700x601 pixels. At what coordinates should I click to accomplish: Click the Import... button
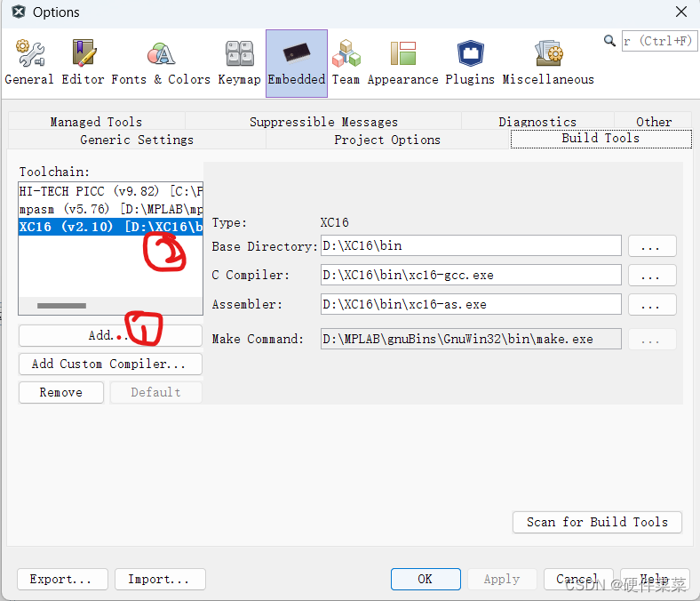[160, 579]
